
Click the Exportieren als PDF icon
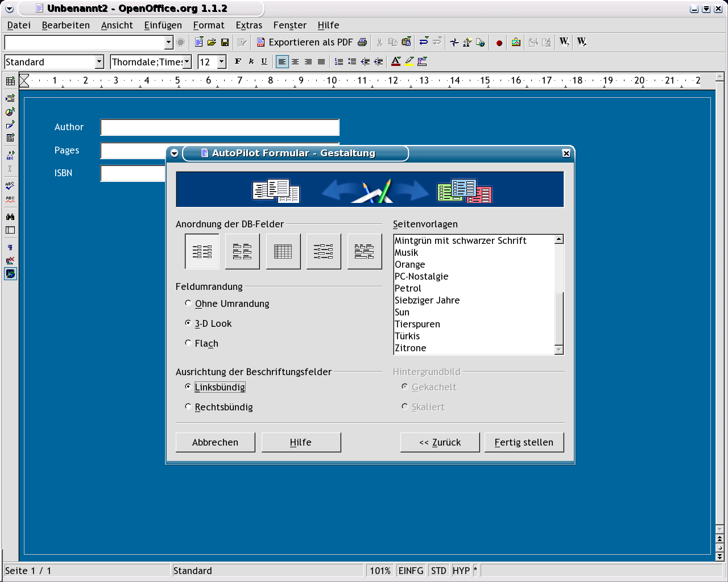coord(261,42)
